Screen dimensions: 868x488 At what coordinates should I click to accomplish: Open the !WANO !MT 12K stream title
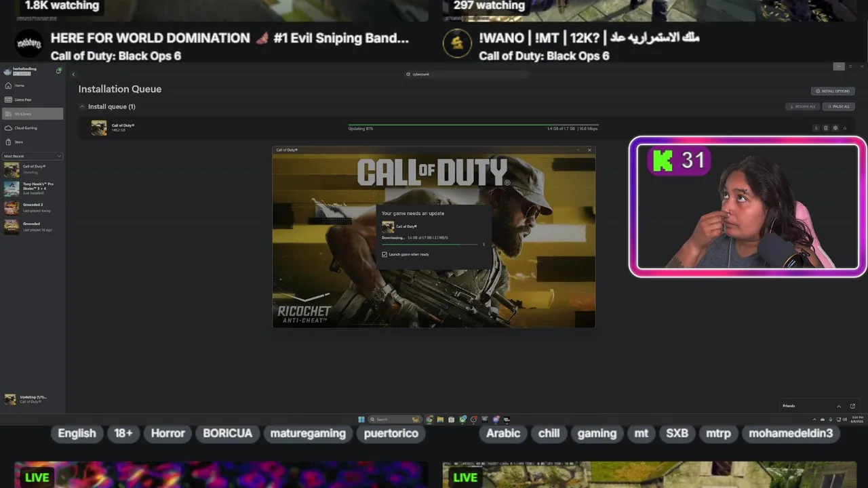(589, 38)
